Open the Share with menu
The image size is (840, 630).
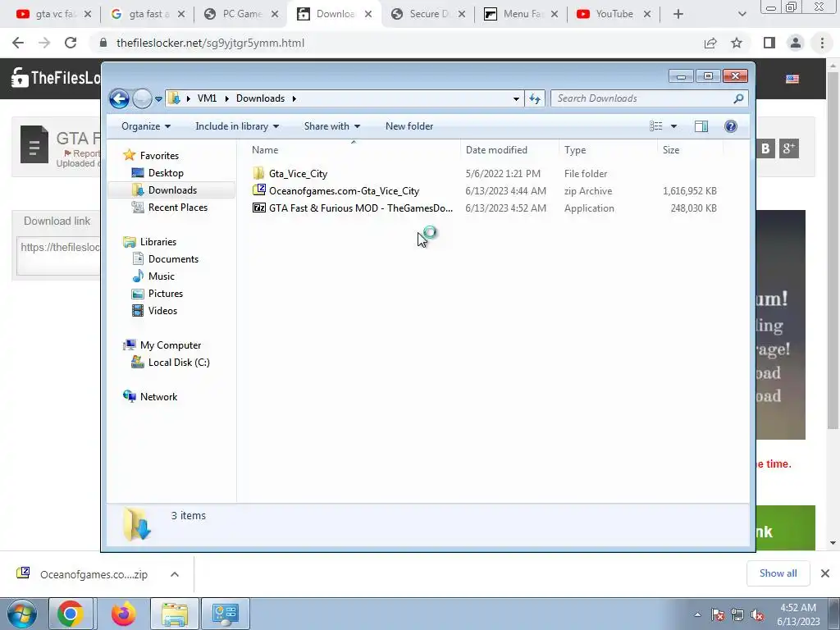coord(331,126)
